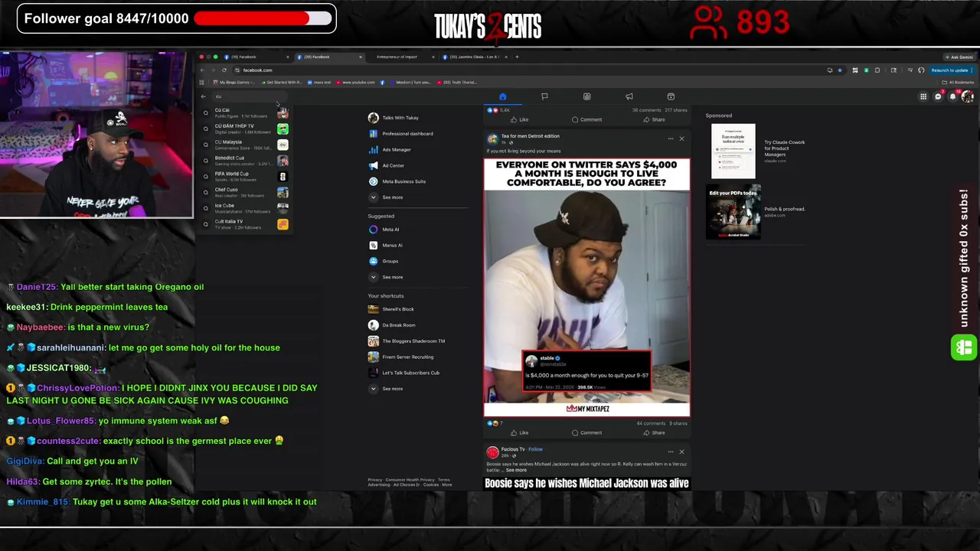Open Relaunch to update Chrome menu
Screen dimensions: 980x551
[951, 70]
